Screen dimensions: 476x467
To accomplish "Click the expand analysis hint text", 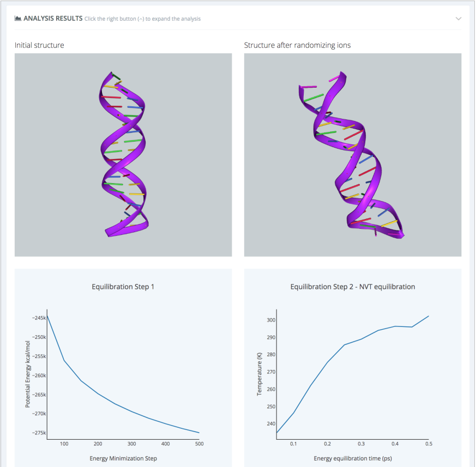I will tap(142, 19).
